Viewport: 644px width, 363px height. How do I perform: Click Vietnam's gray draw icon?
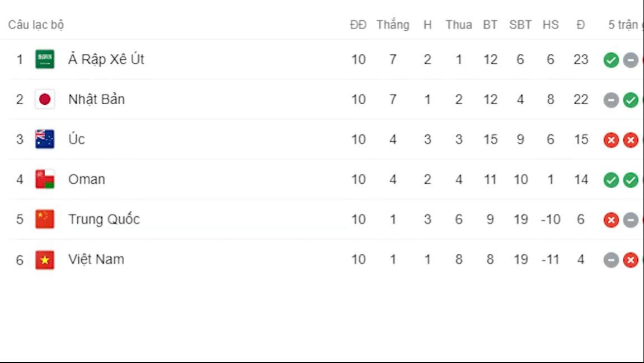[x=611, y=260]
